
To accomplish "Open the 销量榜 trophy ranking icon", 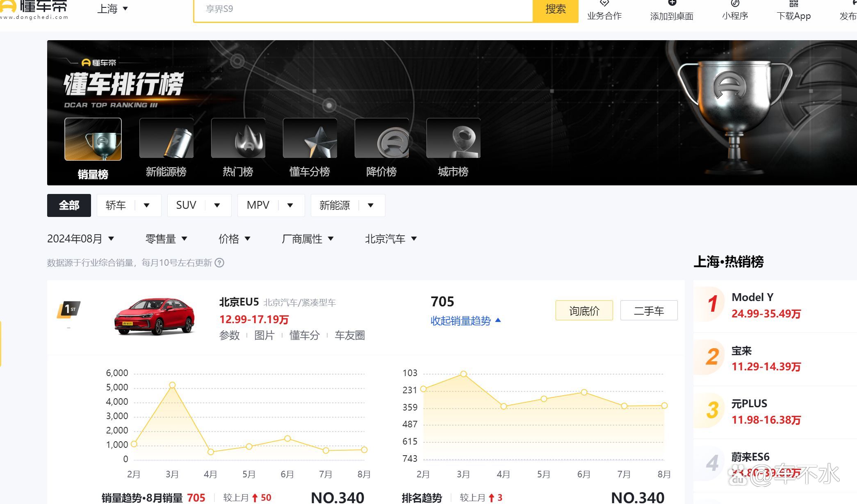I will pyautogui.click(x=93, y=139).
